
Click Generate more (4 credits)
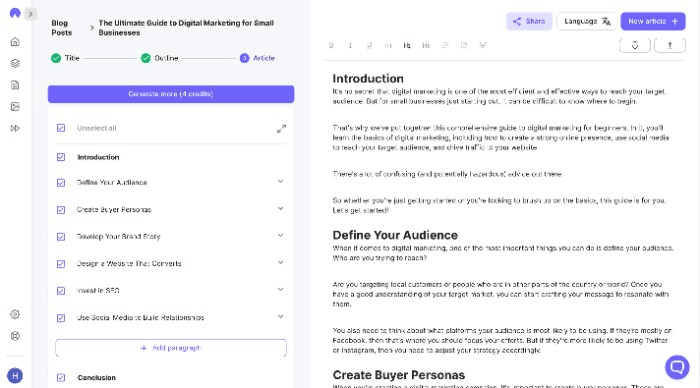(x=171, y=94)
